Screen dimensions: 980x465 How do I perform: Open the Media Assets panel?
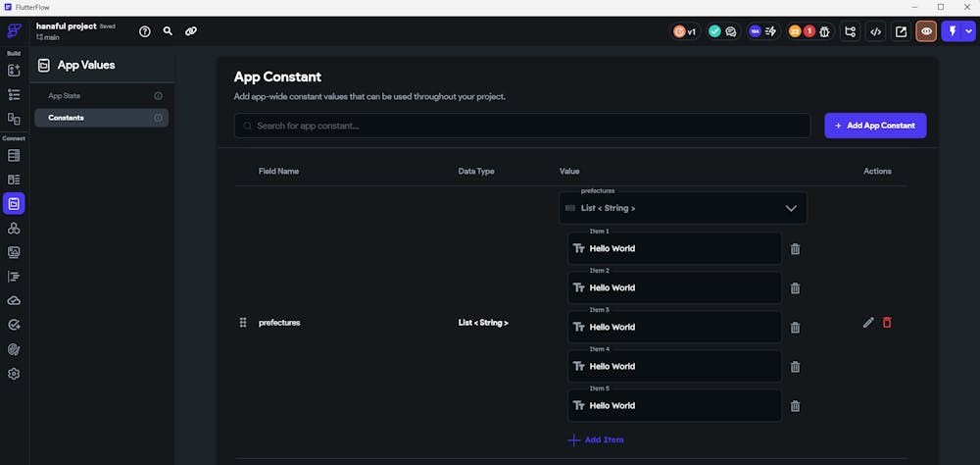(14, 252)
